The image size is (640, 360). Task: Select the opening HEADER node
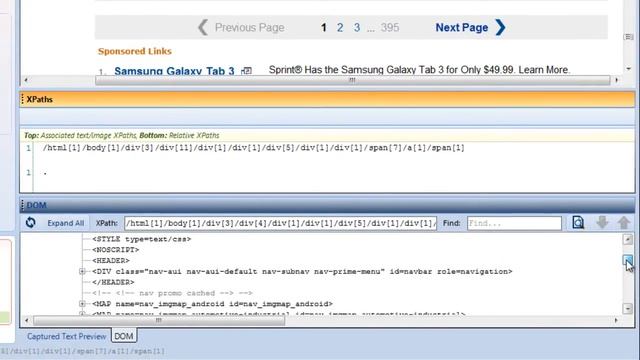pyautogui.click(x=111, y=260)
